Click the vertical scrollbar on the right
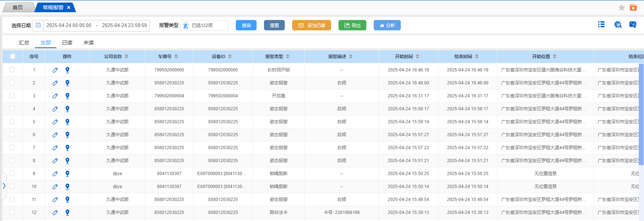Screen dimensions: 644x221 point(641,115)
